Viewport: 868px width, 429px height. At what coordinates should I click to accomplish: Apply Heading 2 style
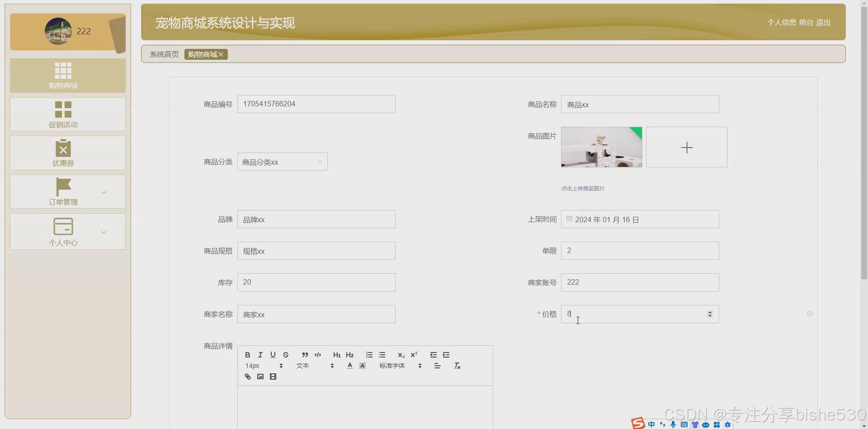(x=349, y=355)
